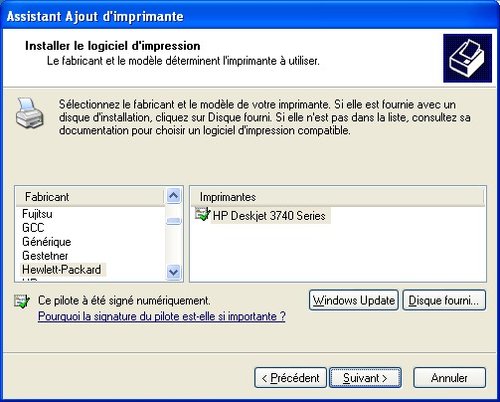Click scroll up arrow of manufacturer list
Viewport: 500px width, 402px height.
coord(174,196)
